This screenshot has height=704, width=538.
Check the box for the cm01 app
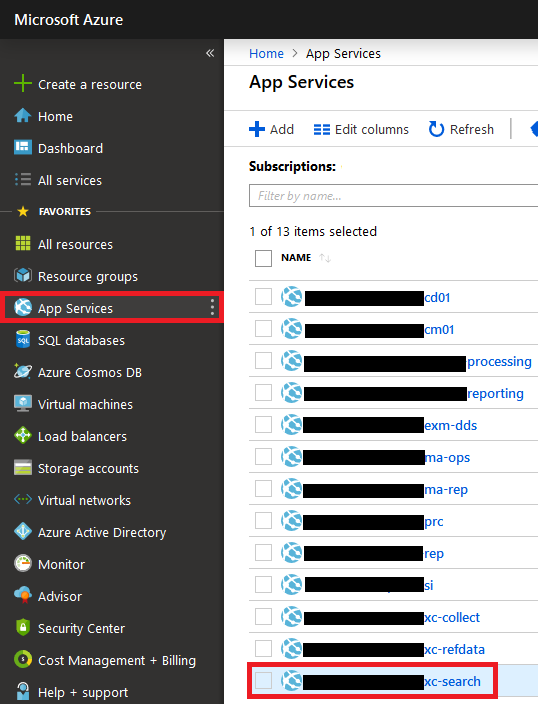tap(263, 328)
